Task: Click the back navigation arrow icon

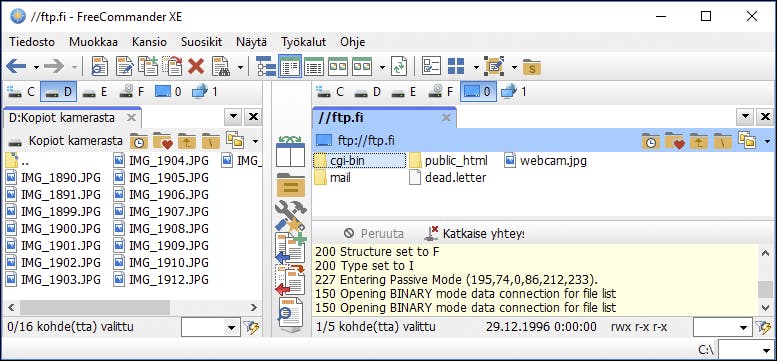Action: [x=16, y=66]
